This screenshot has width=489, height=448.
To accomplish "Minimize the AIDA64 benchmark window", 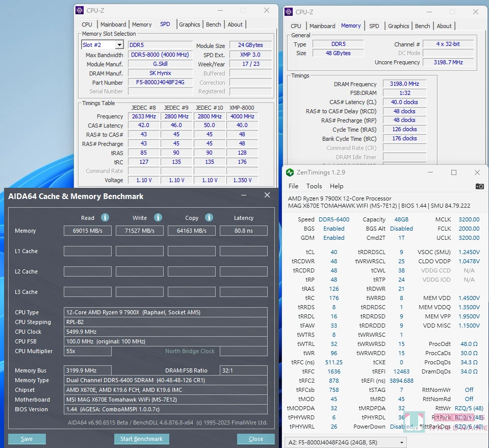I will 244,195.
